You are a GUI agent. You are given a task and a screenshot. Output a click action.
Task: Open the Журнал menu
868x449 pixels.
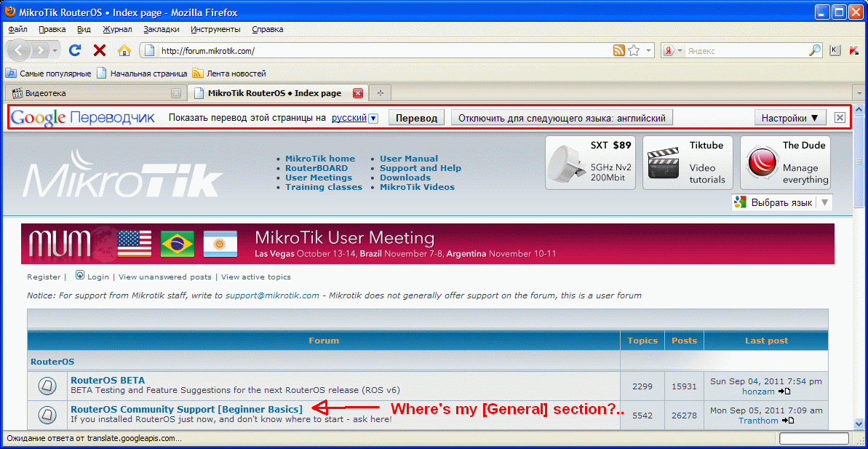click(x=117, y=29)
